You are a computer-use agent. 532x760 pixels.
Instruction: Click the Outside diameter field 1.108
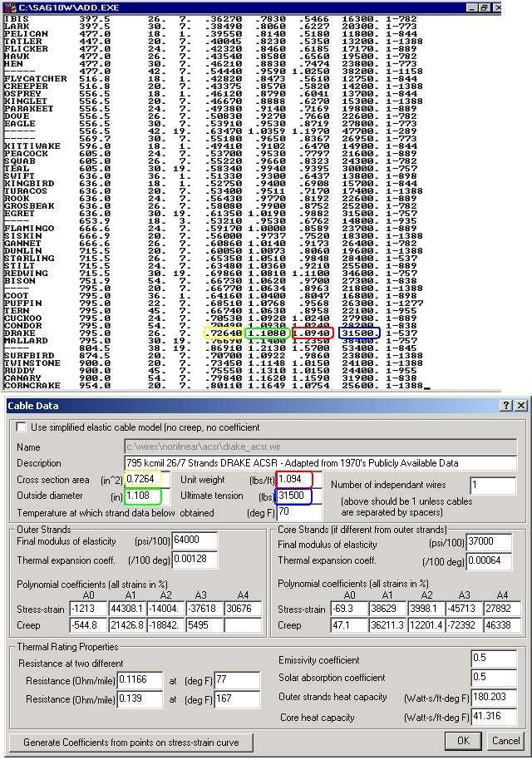click(x=147, y=496)
